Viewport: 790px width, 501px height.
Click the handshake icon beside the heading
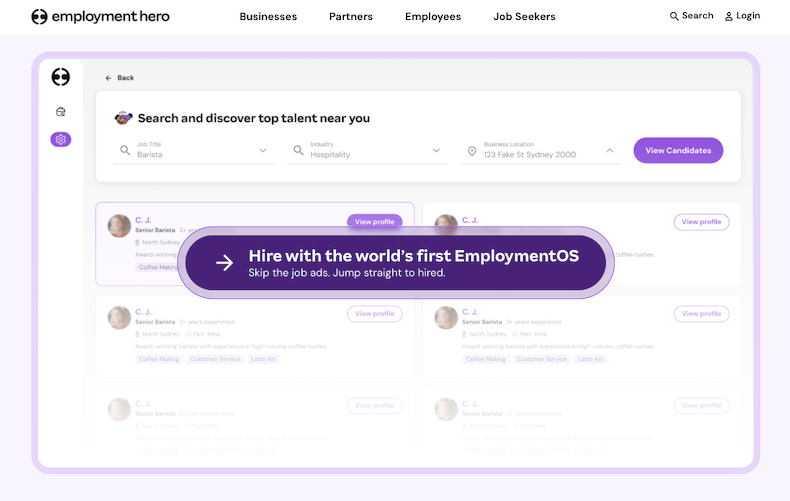click(x=123, y=118)
